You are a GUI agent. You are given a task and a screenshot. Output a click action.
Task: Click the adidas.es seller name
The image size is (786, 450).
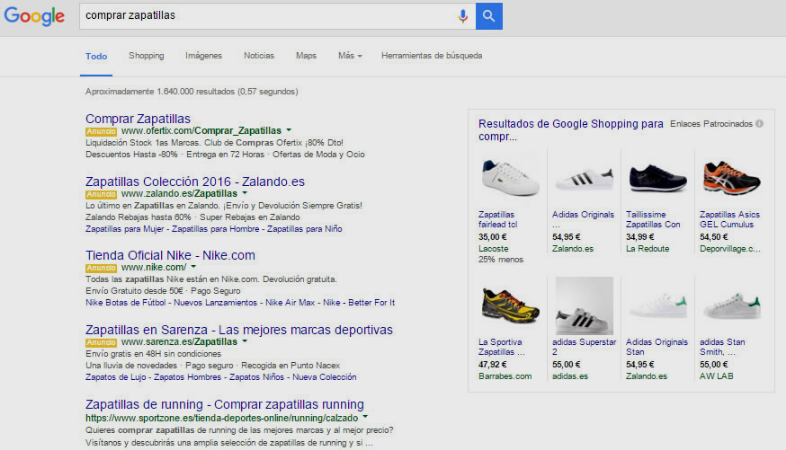570,376
